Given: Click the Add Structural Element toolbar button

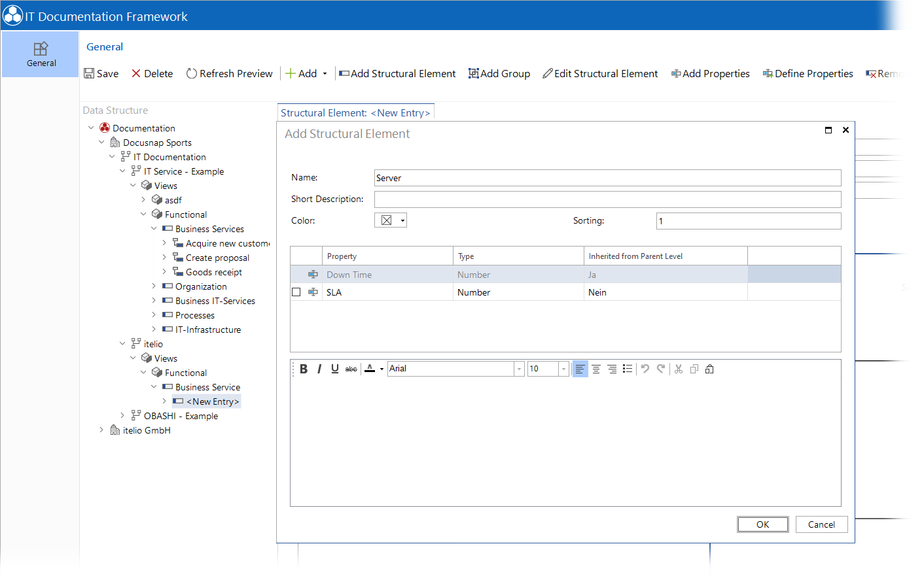Looking at the screenshot, I should [x=397, y=73].
